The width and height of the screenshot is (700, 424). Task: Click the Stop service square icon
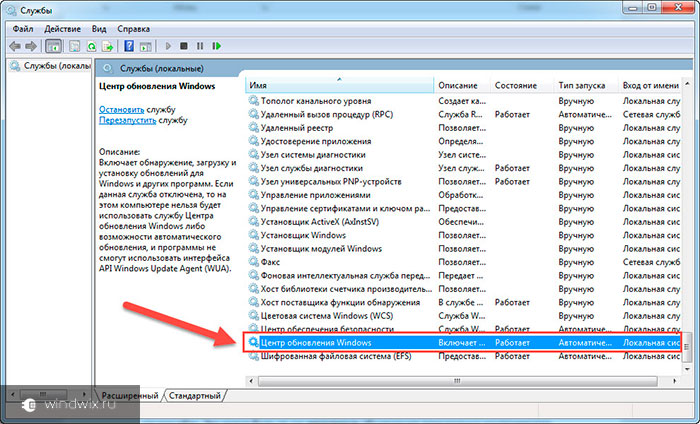tap(183, 46)
